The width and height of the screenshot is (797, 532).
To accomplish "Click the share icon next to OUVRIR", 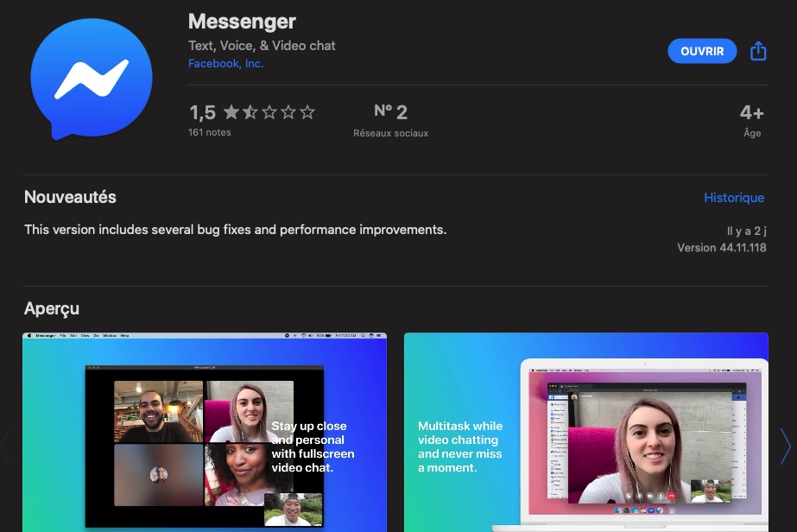I will tap(758, 51).
